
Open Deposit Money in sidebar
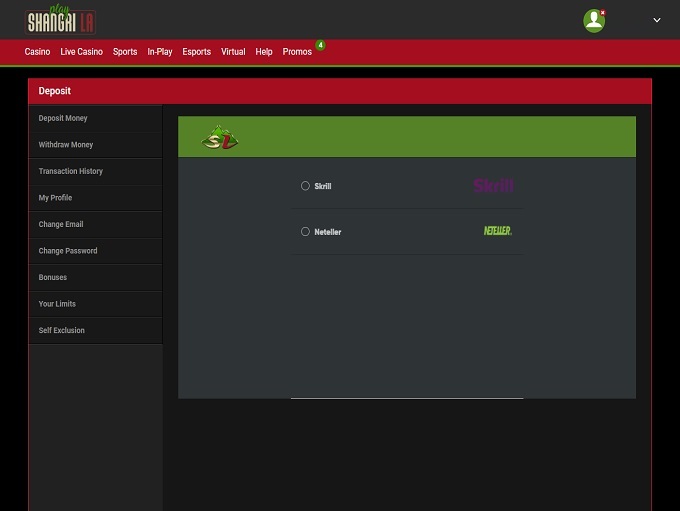click(63, 118)
